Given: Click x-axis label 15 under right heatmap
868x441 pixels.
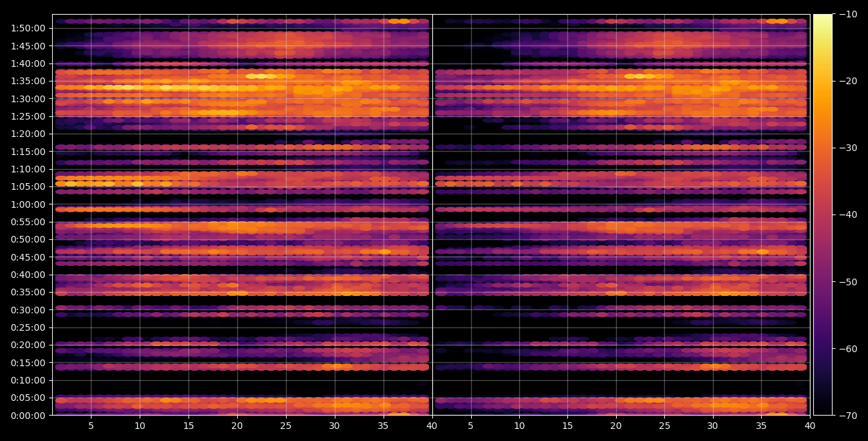Looking at the screenshot, I should pos(567,426).
